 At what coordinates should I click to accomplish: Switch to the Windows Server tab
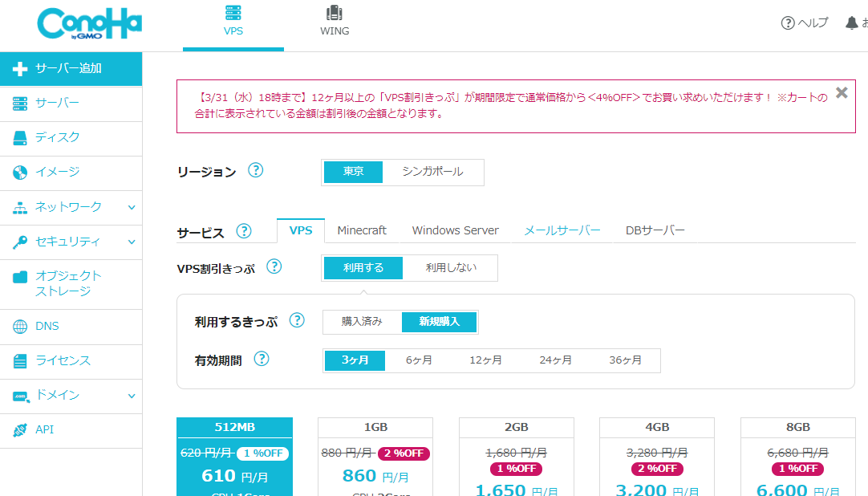455,231
